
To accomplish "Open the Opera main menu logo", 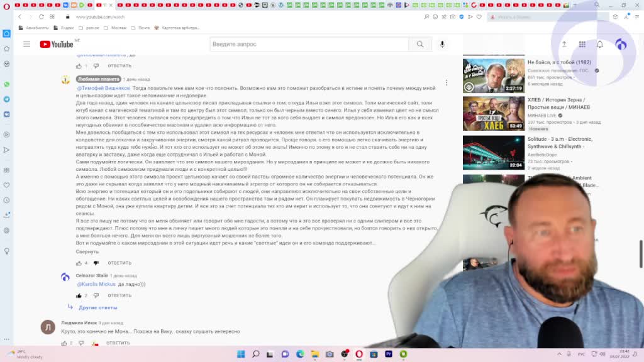I will pos(6,6).
